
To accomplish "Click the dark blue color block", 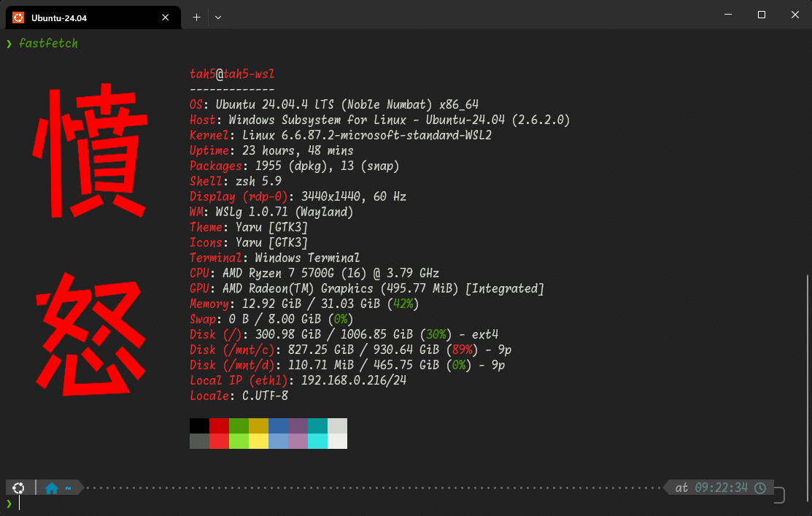I will click(x=278, y=425).
